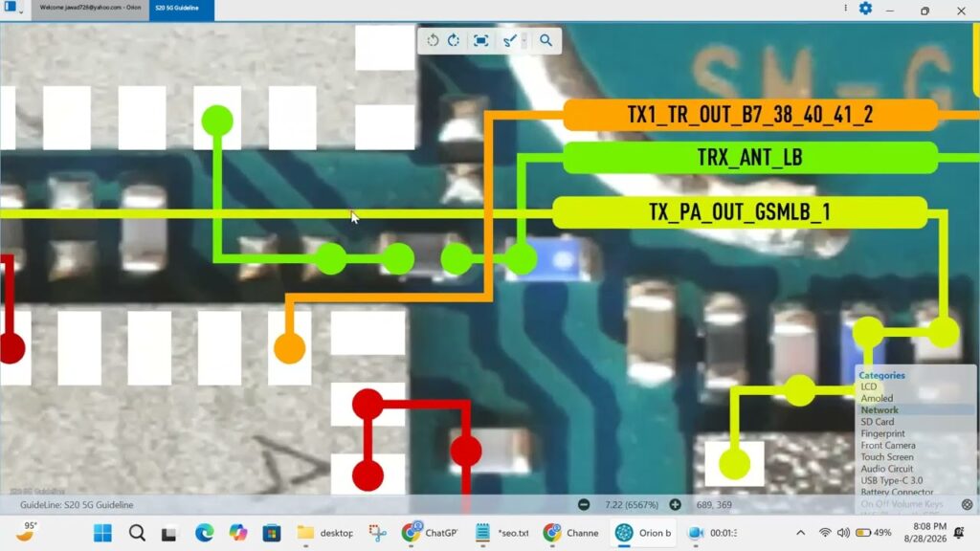Open the screen recorder timer in taskbar

(x=712, y=533)
